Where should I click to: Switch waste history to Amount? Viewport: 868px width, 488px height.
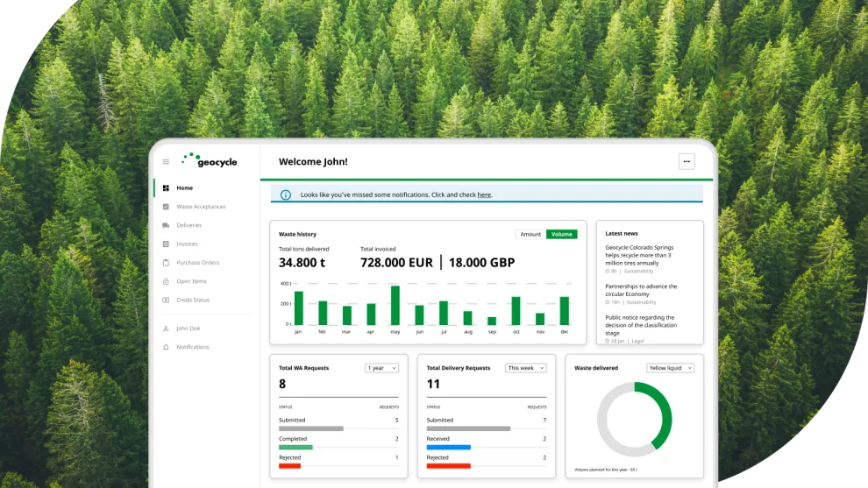(530, 234)
